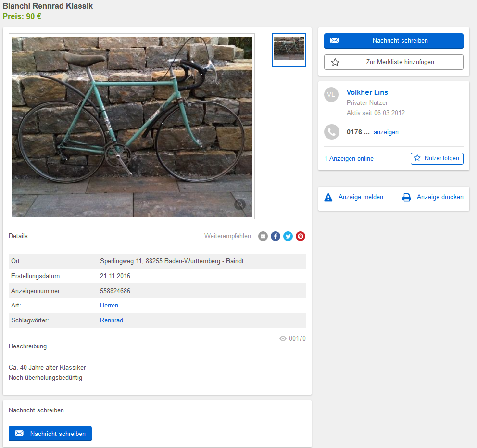Viewport: 477px width, 448px height.
Task: Pin the listing on Pinterest
Action: 301,236
